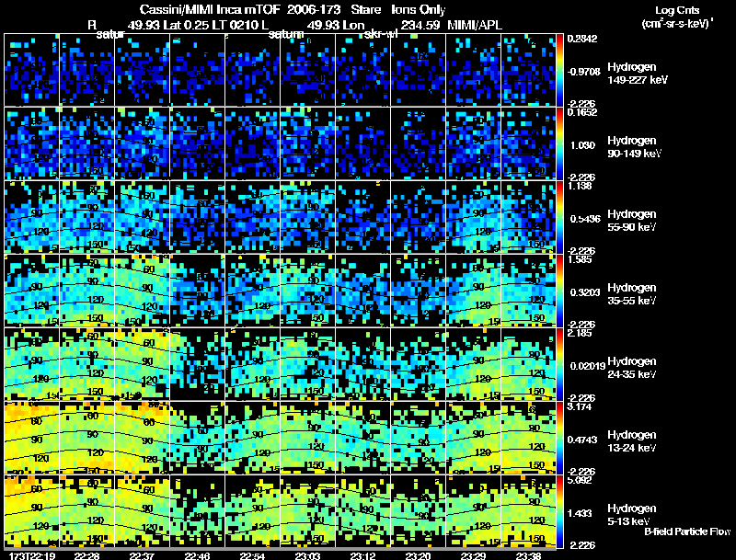Click the "LT 0210" local time header value
Viewport: 736px width, 560px height.
(235, 25)
